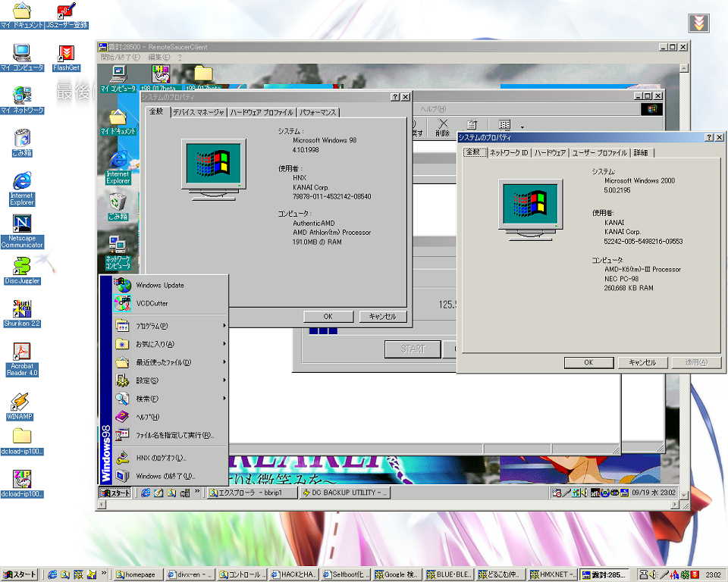Expand the 設定(S) submenu arrow
This screenshot has width=728, height=582.
click(x=224, y=380)
